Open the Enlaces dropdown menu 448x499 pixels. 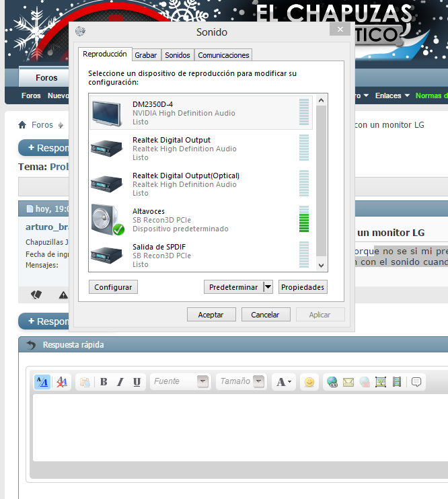point(392,95)
